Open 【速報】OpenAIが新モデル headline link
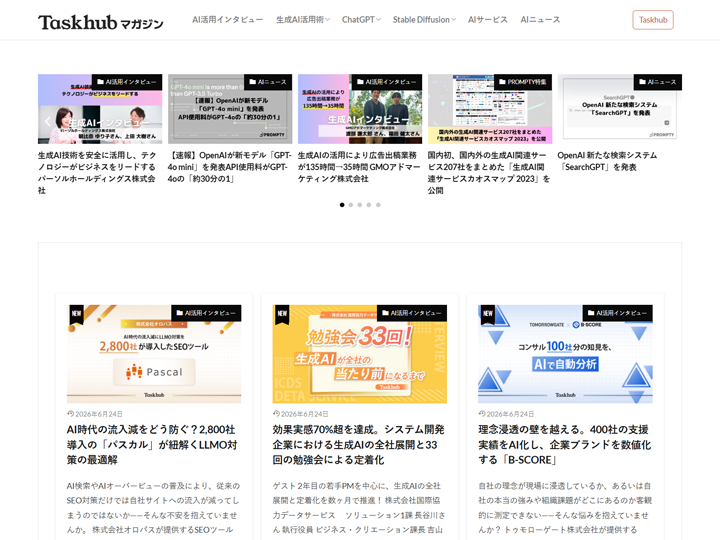 (230, 167)
